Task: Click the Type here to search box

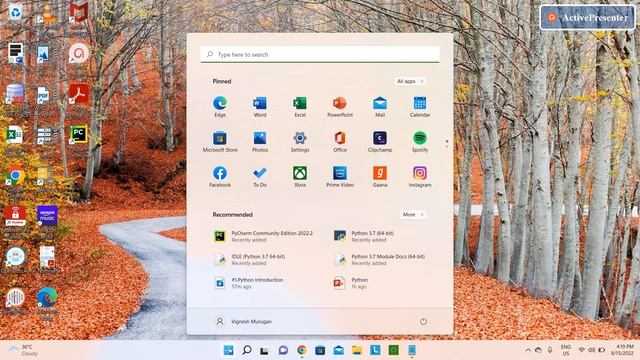Action: click(320, 54)
